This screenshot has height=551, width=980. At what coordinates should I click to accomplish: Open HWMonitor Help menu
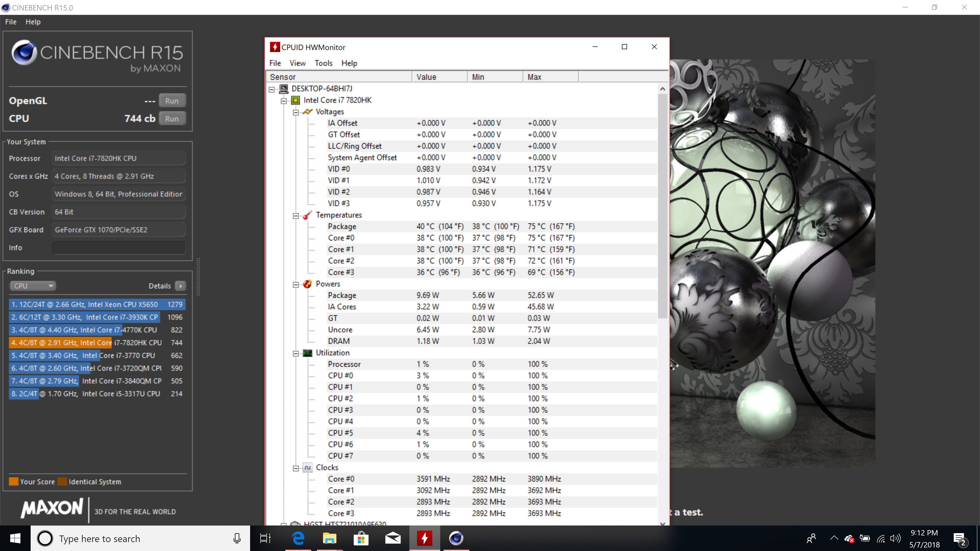(349, 63)
